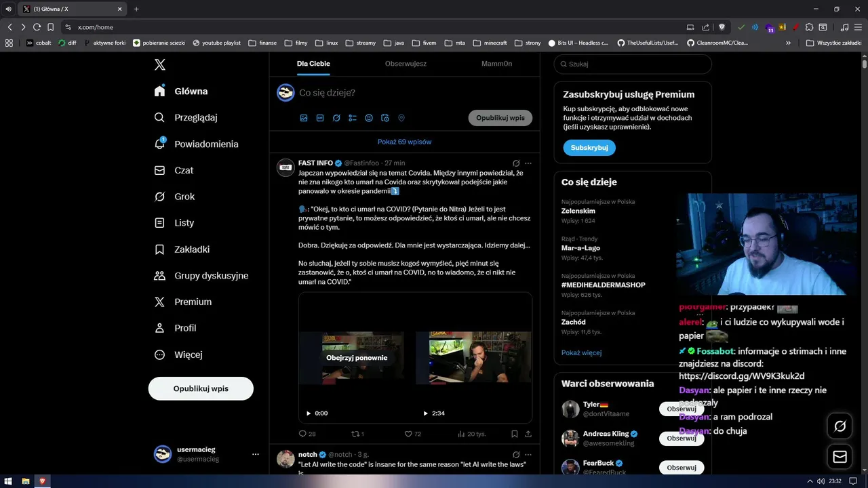Click Obejrzyj ponownie on the video
The image size is (868, 488).
[357, 358]
